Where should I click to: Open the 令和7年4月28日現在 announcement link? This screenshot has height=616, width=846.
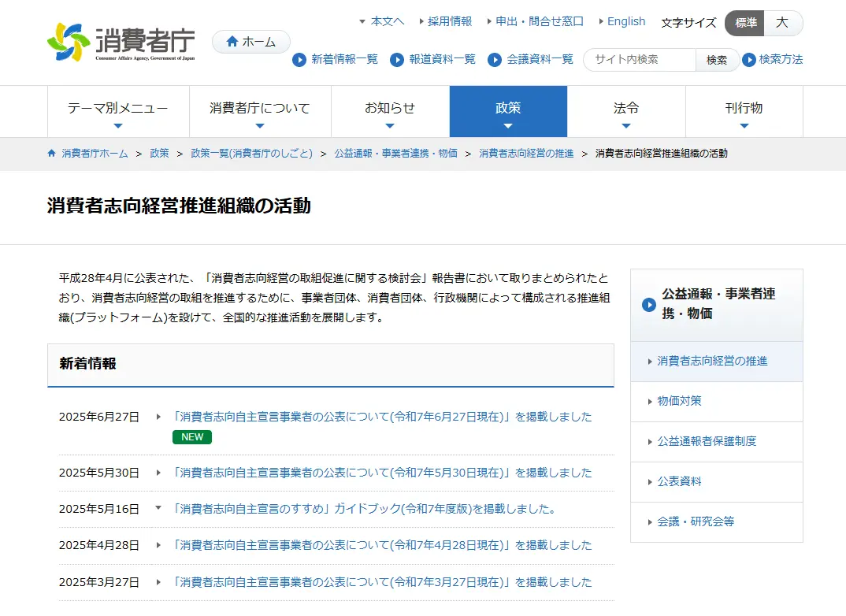tap(383, 545)
